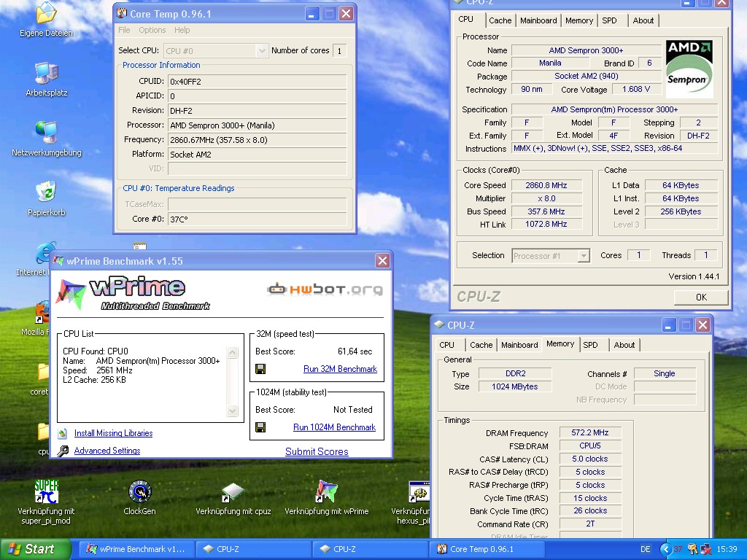Click the Core Speed value 2860.8 MHz
Image resolution: width=747 pixels, height=560 pixels.
tap(546, 185)
